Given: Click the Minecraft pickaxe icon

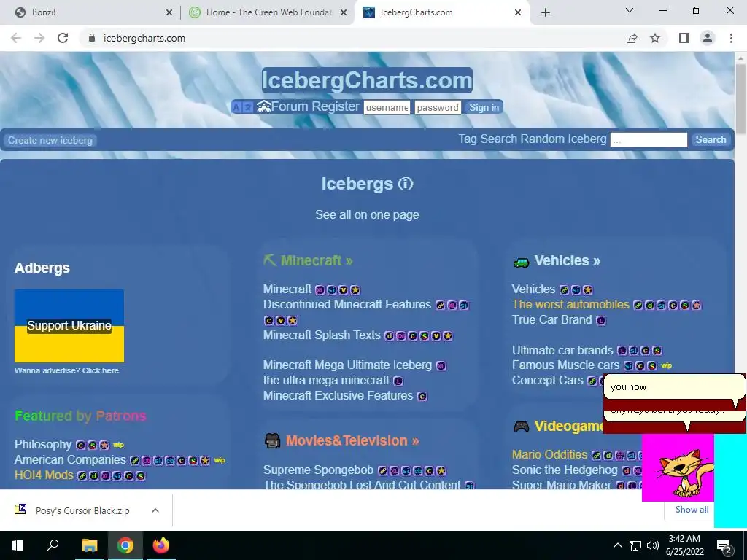Looking at the screenshot, I should (270, 260).
